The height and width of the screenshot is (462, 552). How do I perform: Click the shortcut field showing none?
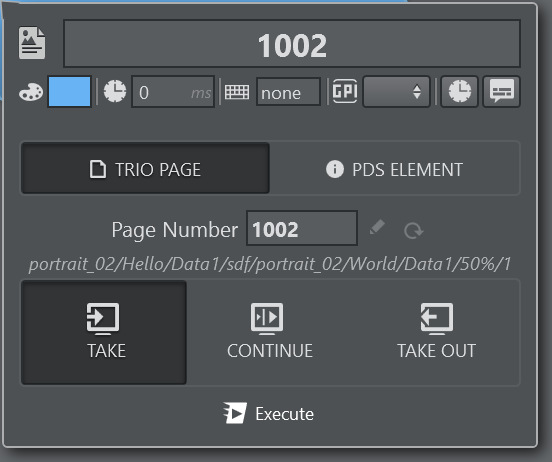pos(288,92)
